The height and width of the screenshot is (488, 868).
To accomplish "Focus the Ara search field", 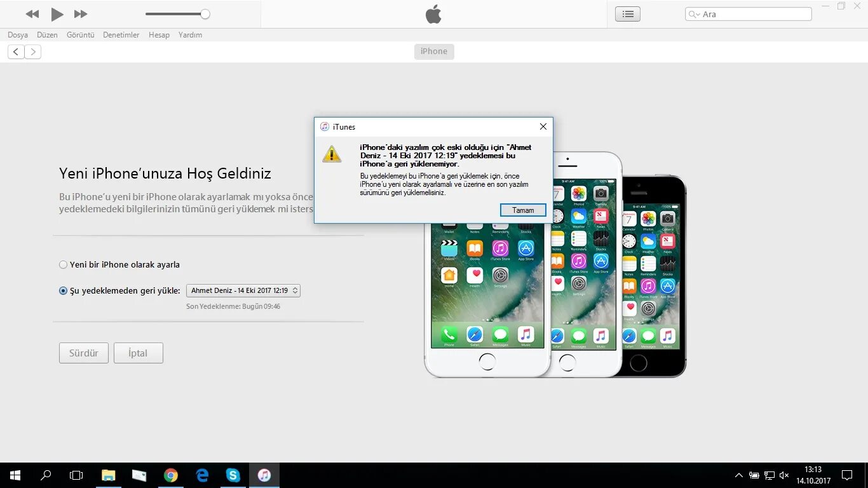I will point(748,14).
